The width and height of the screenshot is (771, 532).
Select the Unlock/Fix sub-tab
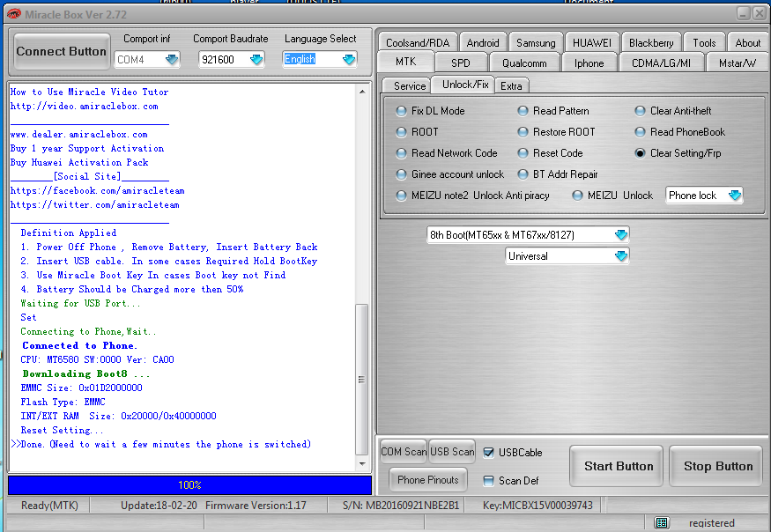(x=465, y=85)
